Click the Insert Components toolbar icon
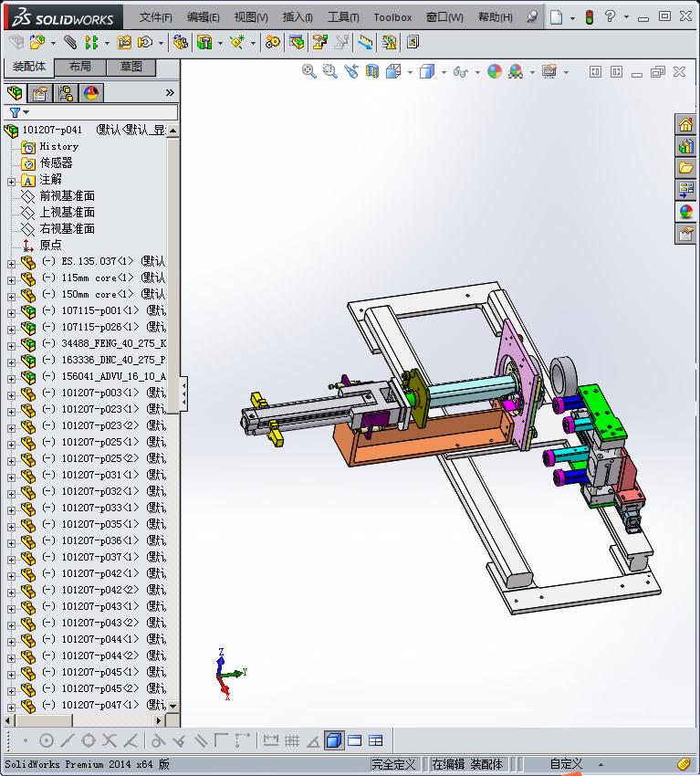 pos(37,43)
